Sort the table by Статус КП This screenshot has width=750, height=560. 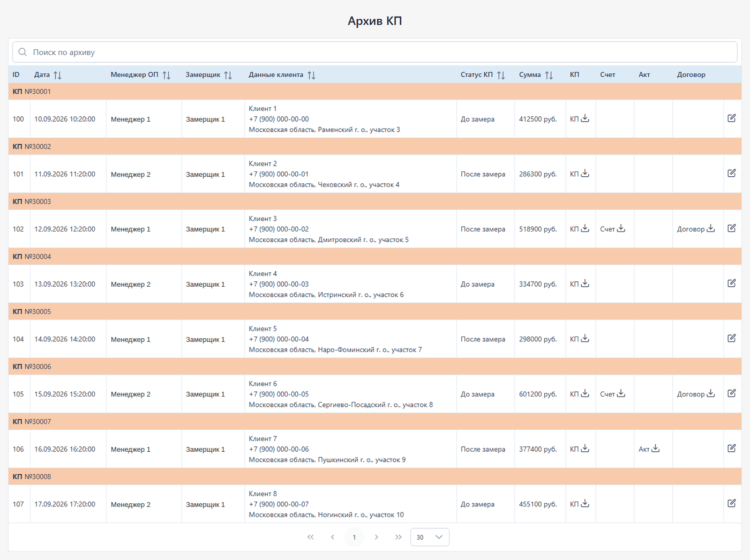coord(501,75)
